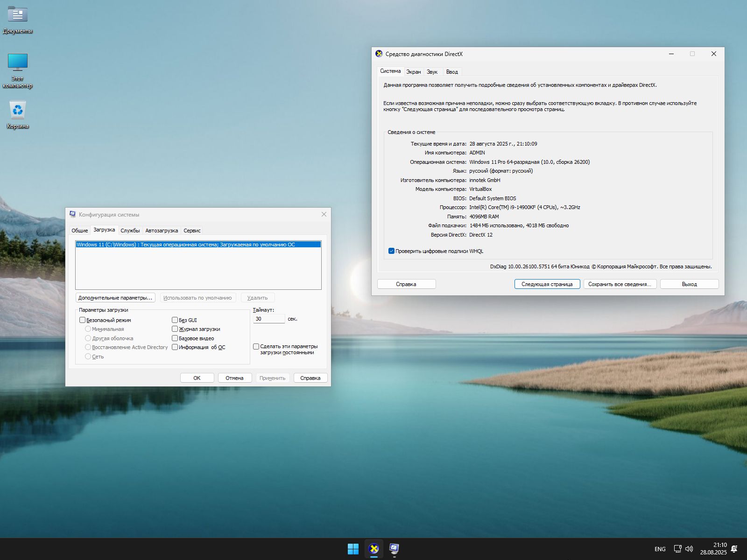Open the Ввод tab in DxDiag
Screen dimensions: 747x560
tap(452, 72)
